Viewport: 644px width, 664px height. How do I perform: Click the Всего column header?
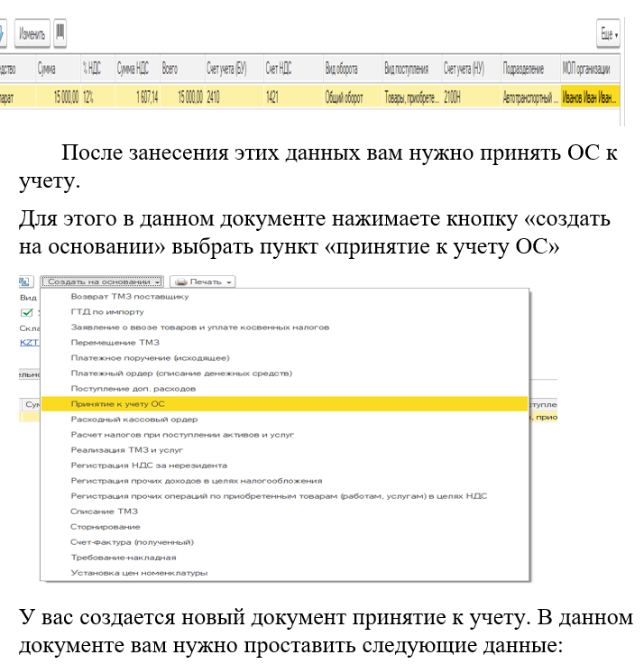click(182, 69)
